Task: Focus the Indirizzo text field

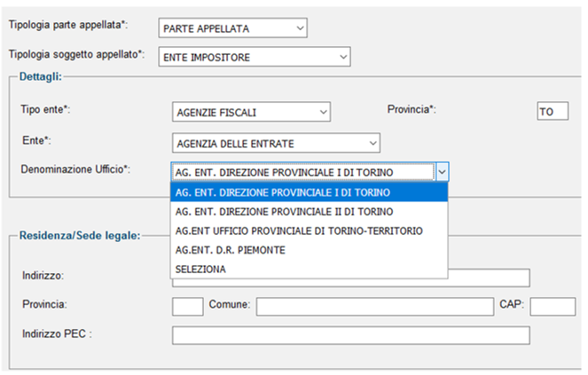Action: [489, 278]
